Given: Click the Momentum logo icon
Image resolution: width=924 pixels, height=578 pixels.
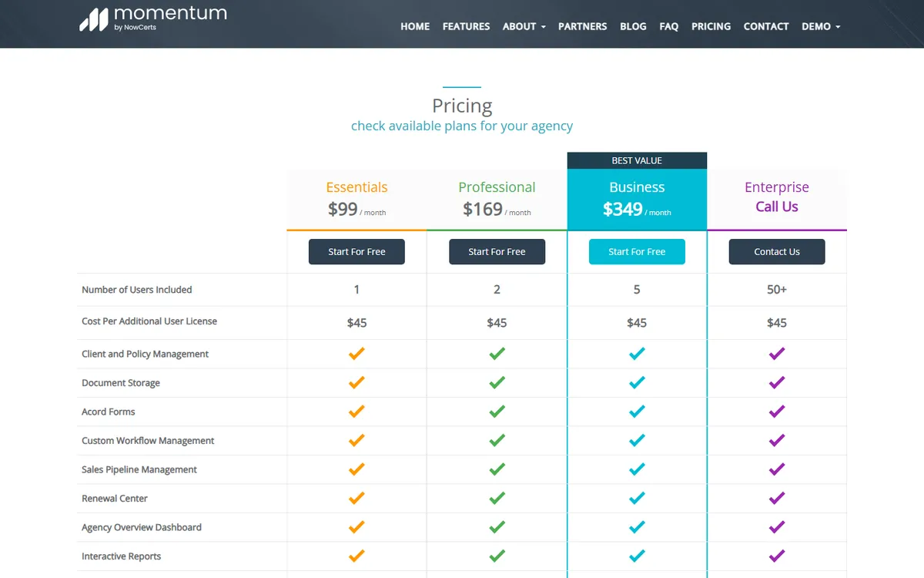Looking at the screenshot, I should [94, 19].
